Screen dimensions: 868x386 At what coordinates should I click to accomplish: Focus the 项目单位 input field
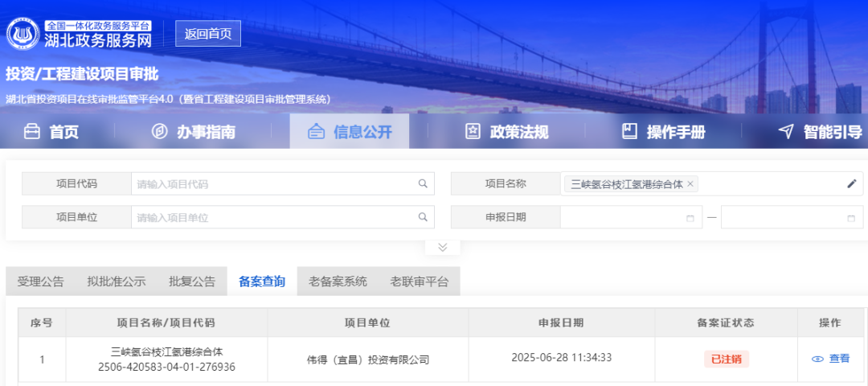[283, 217]
